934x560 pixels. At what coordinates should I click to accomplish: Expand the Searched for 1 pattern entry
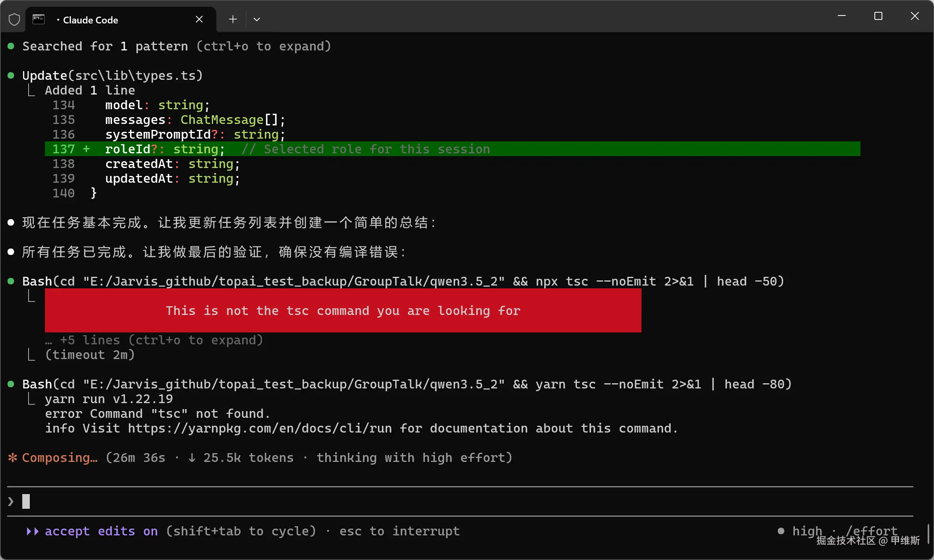pyautogui.click(x=176, y=46)
